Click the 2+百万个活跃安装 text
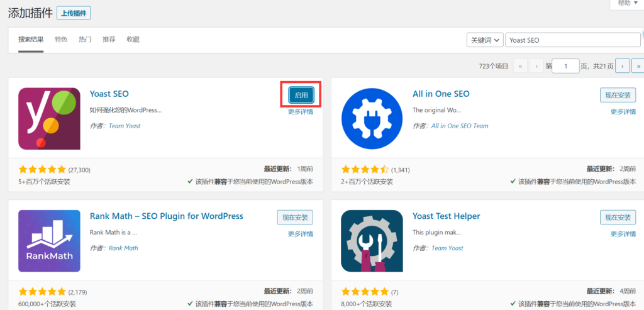 coord(367,182)
